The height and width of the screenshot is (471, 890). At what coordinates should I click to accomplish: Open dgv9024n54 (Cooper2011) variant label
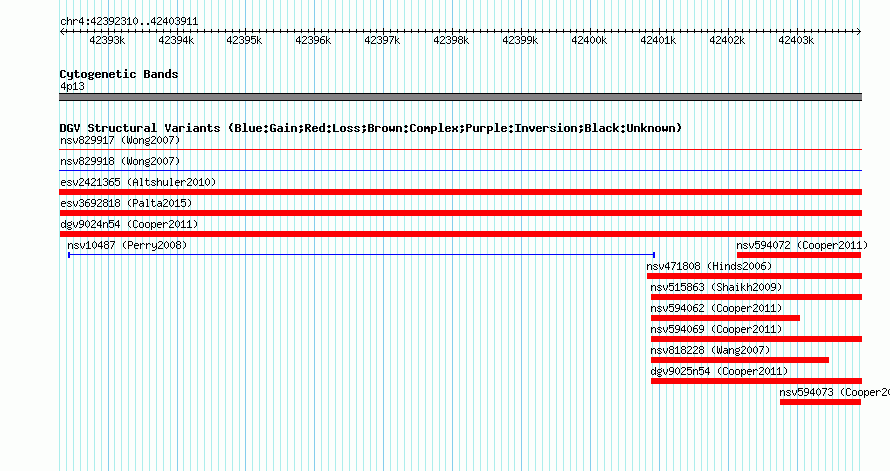pos(129,224)
